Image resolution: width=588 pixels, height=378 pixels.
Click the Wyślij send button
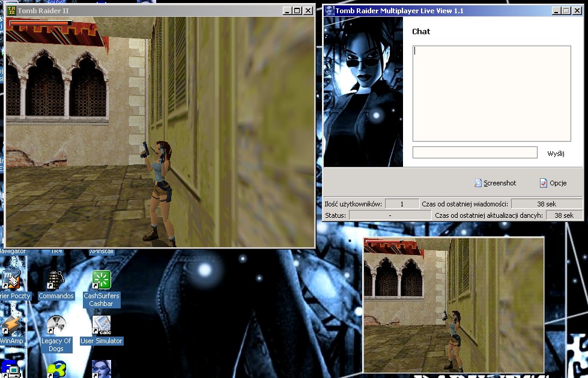coord(556,154)
